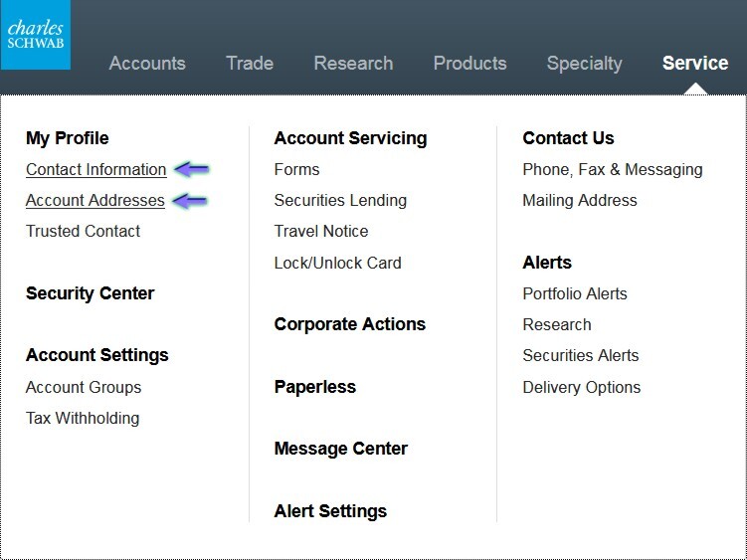Open the Account Addresses link
747x560 pixels.
(x=94, y=200)
